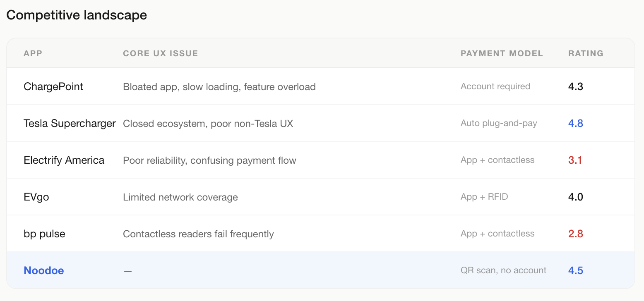Click the 'Auto plug-and-pay' payment cell
Image resolution: width=644 pixels, height=301 pixels.
[499, 123]
